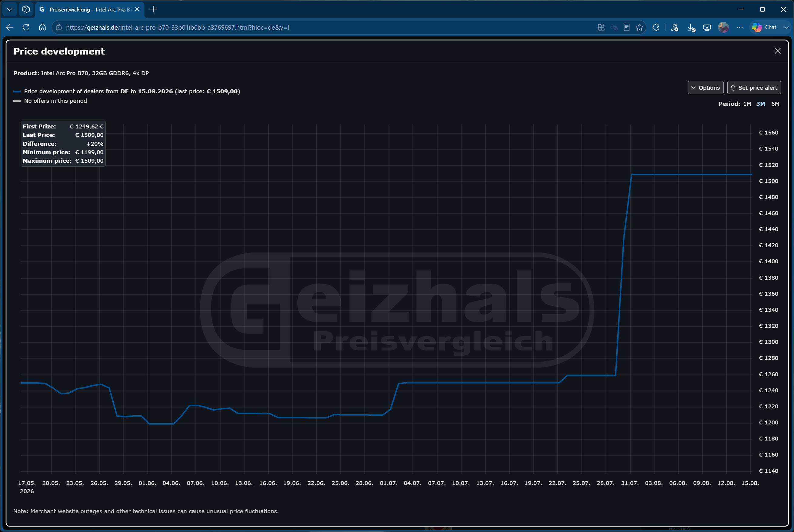The height and width of the screenshot is (532, 794).
Task: Click the Minimum price € 1199,00 value
Action: [89, 152]
